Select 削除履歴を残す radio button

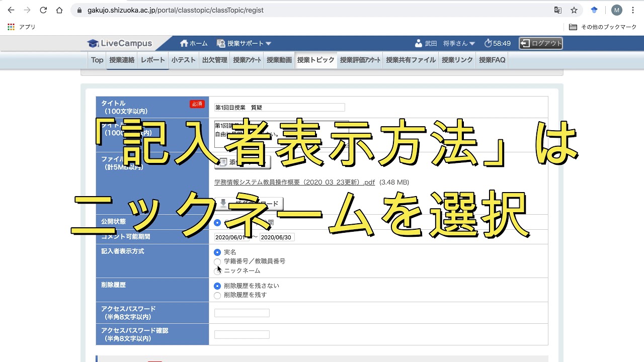pyautogui.click(x=217, y=295)
